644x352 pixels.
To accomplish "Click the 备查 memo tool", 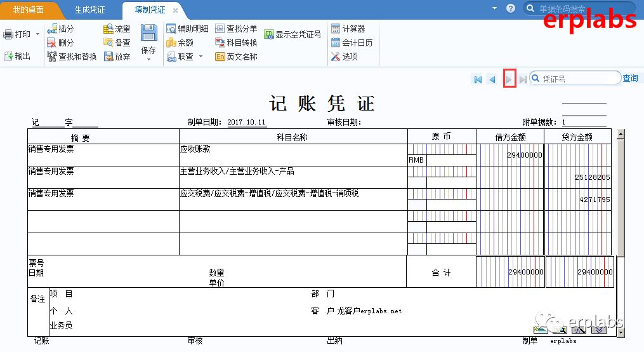I will pyautogui.click(x=117, y=43).
